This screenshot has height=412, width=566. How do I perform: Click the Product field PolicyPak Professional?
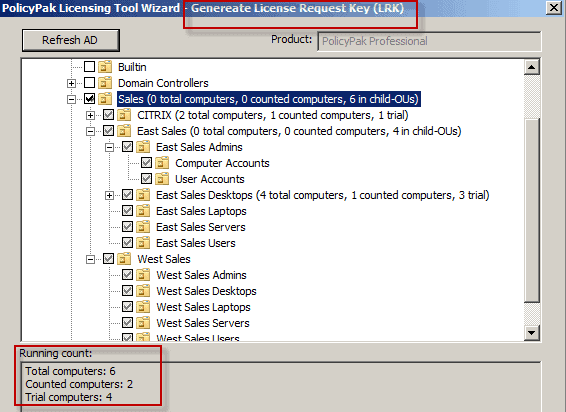429,41
